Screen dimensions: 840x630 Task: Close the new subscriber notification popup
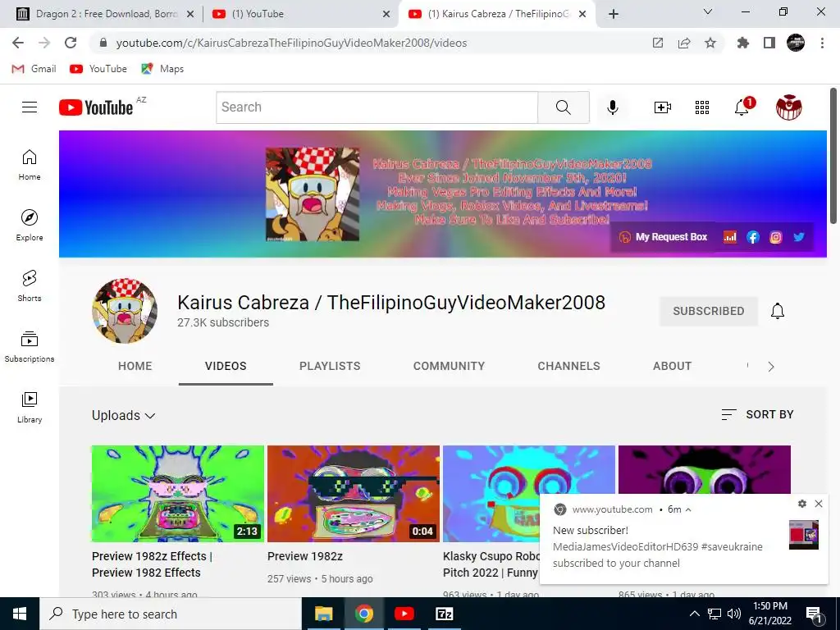(819, 504)
